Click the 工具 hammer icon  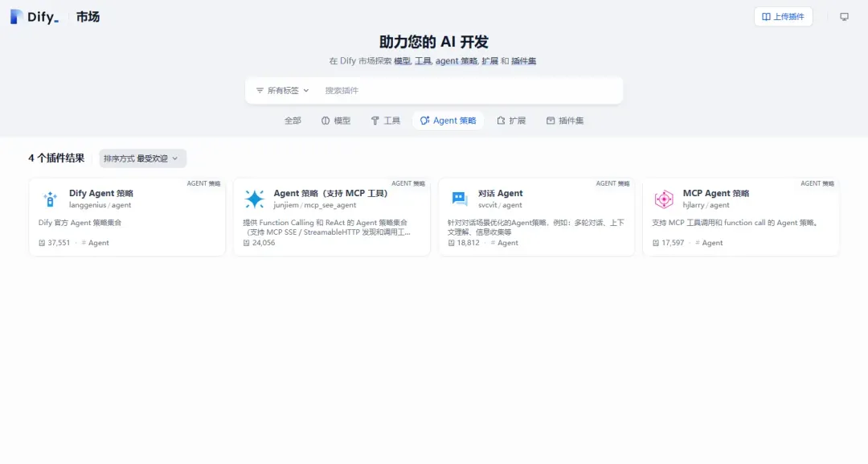click(x=375, y=121)
